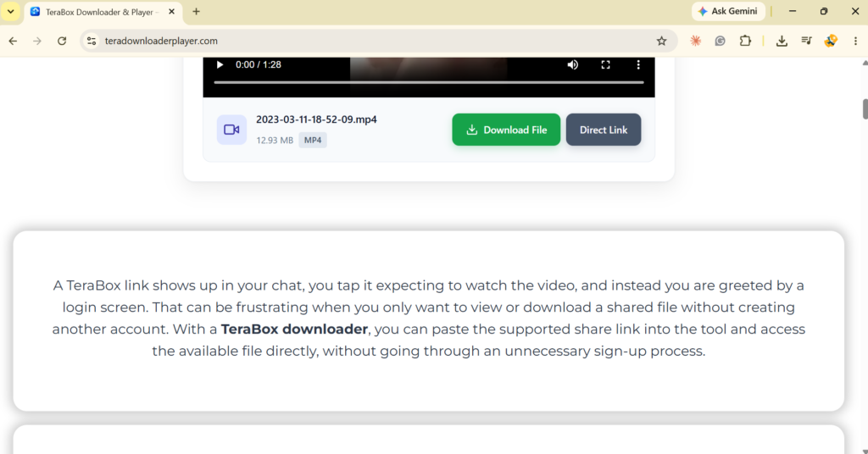Viewport: 868px width, 454px height.
Task: Reload the current page
Action: point(62,41)
